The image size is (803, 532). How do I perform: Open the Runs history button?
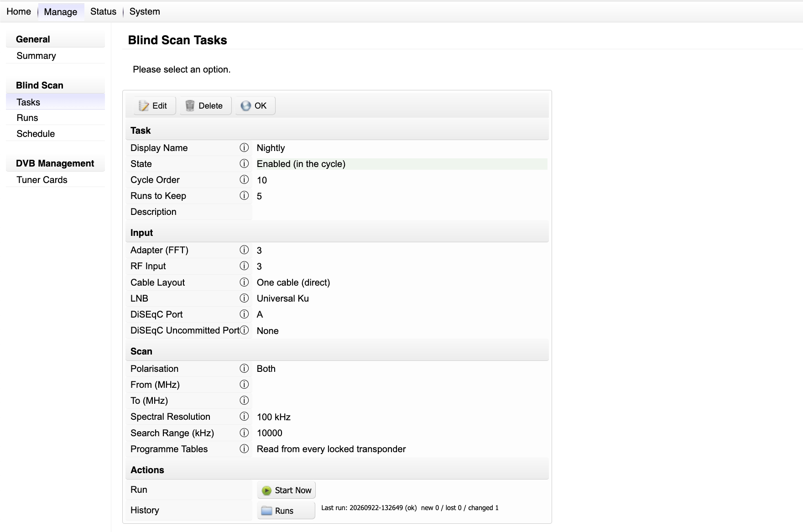pyautogui.click(x=286, y=511)
